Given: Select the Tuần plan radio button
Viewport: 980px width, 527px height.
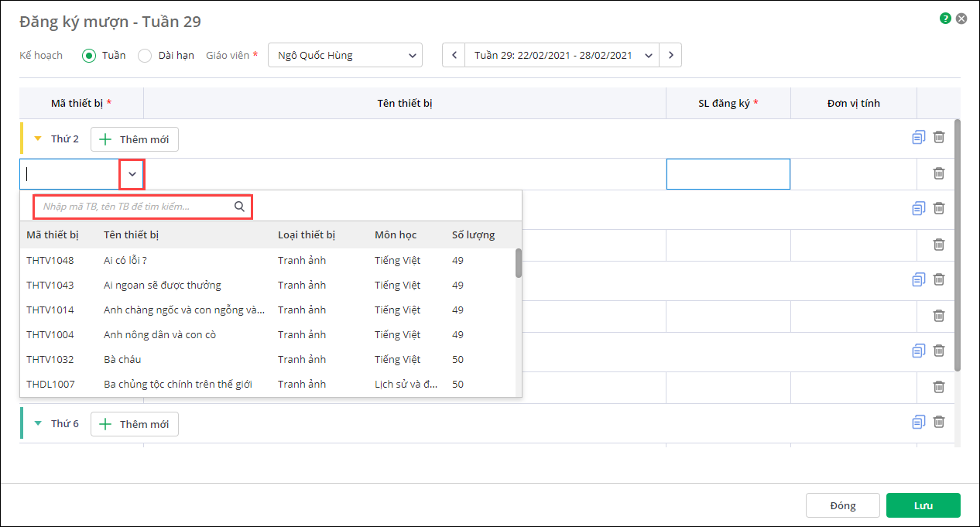Looking at the screenshot, I should click(x=89, y=55).
